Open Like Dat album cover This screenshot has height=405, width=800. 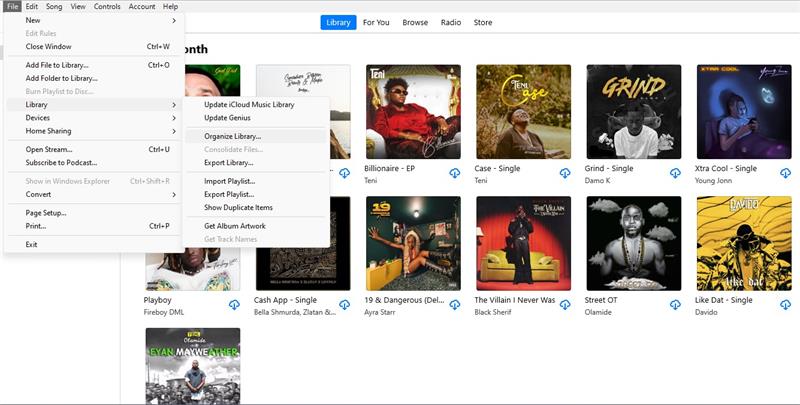pos(744,243)
